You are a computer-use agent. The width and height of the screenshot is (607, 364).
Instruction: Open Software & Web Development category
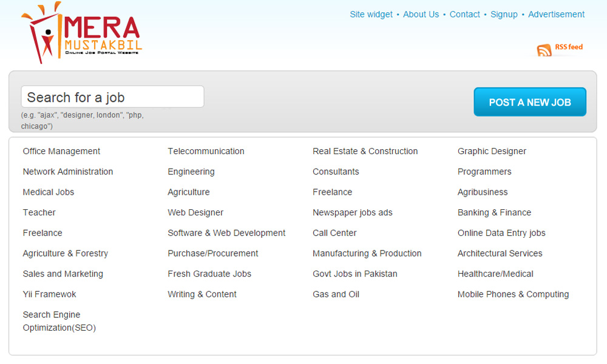(x=226, y=233)
